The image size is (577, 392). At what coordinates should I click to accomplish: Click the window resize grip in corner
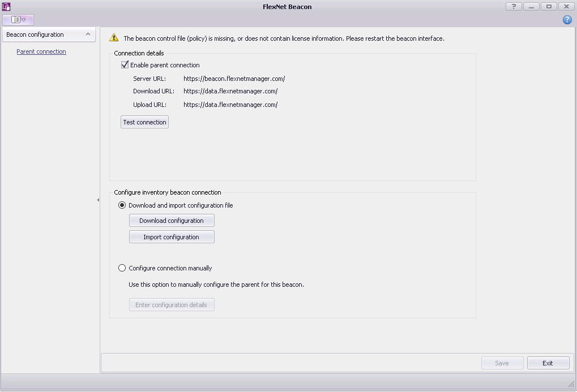click(x=571, y=384)
